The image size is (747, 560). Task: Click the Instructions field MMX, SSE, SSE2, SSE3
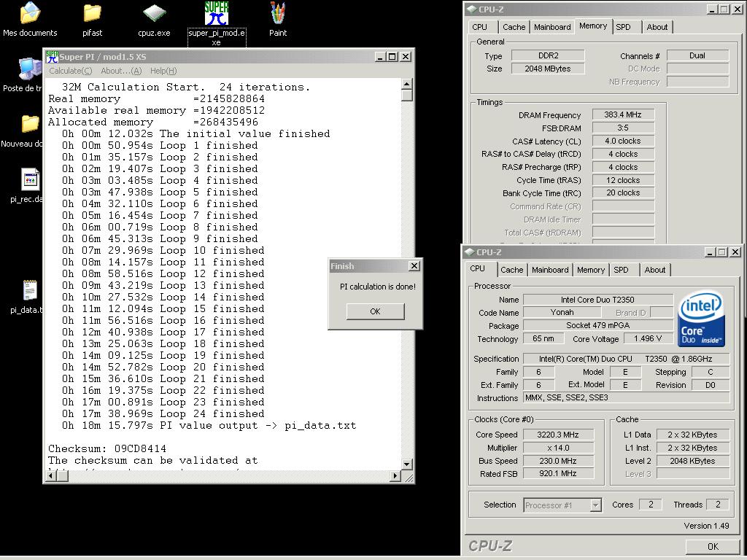click(626, 397)
